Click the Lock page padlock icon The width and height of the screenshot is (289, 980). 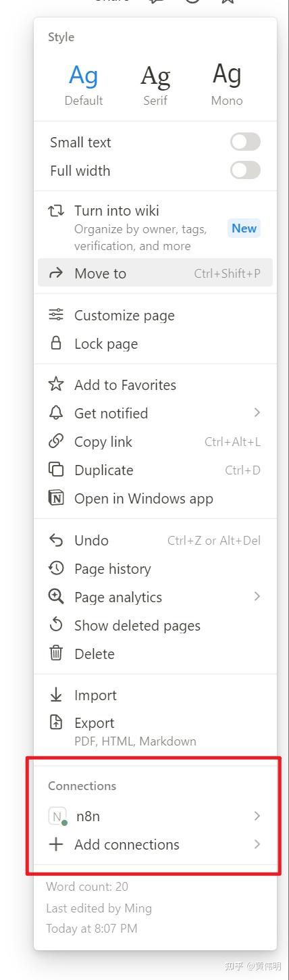[56, 343]
